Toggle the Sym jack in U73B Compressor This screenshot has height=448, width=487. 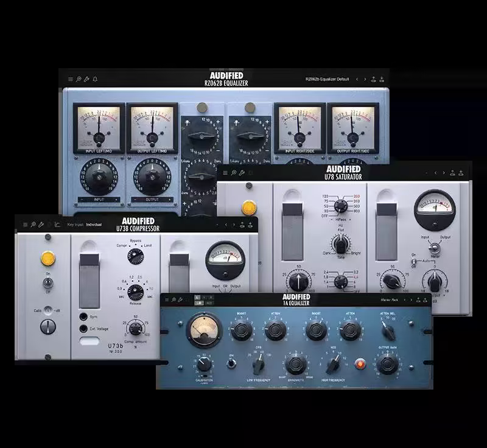tap(83, 317)
